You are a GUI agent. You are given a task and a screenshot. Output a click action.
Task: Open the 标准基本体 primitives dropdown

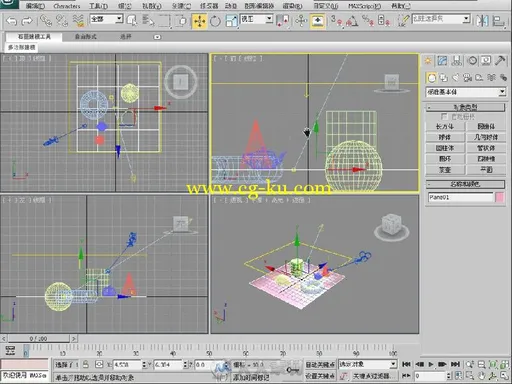click(466, 92)
